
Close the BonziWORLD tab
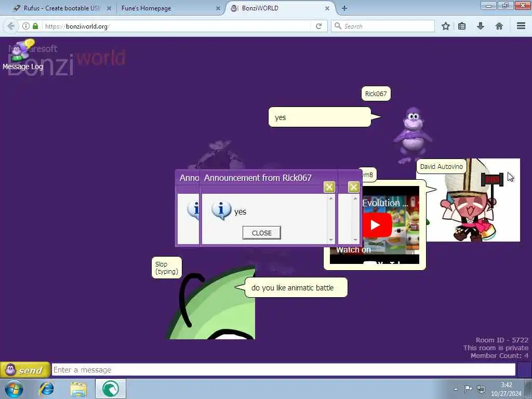tap(327, 8)
